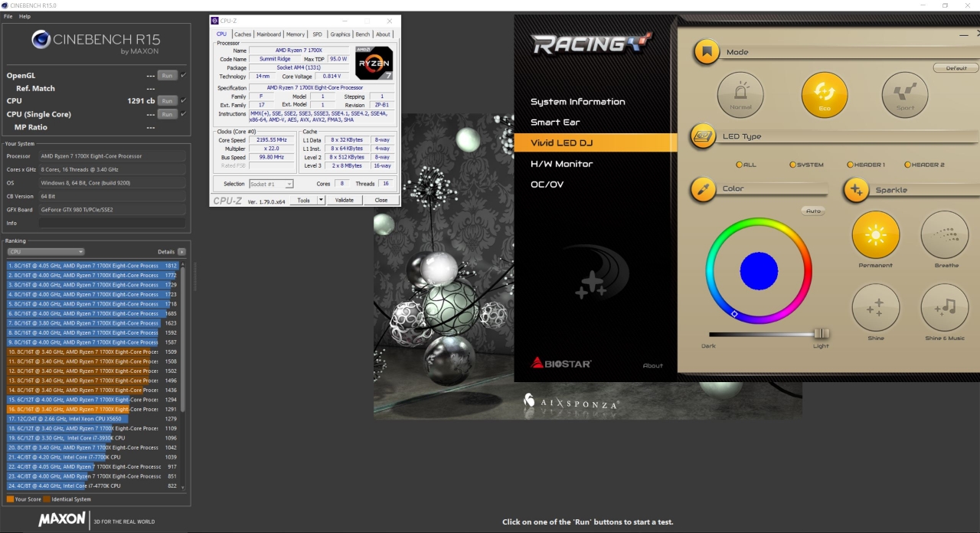Open the OC/OV section
The height and width of the screenshot is (533, 980).
(547, 185)
